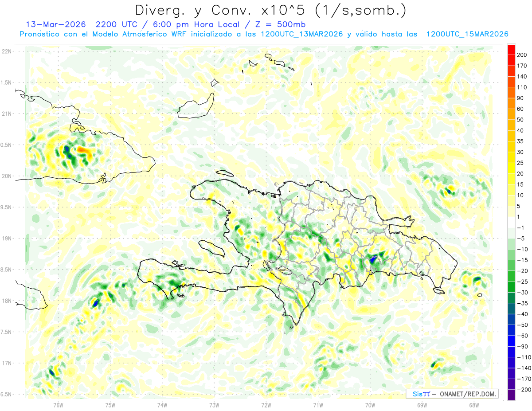Click the colorbar value '-15'
The width and height of the screenshot is (532, 411).
523,260
